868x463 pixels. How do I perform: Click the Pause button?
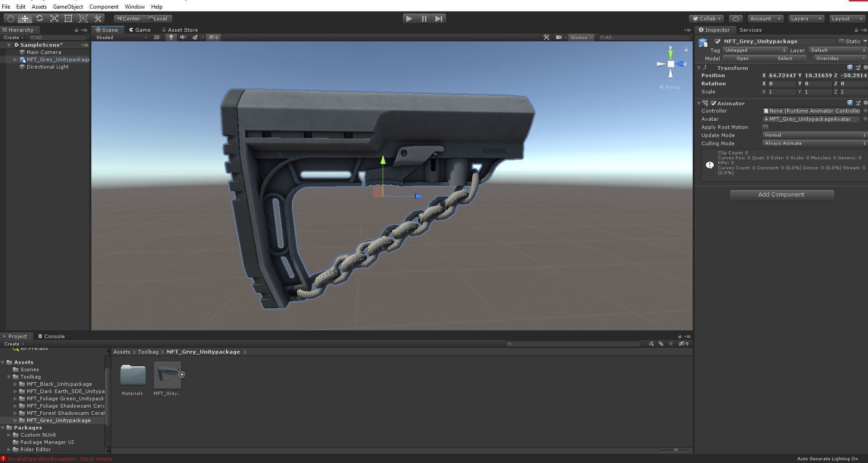click(x=424, y=19)
